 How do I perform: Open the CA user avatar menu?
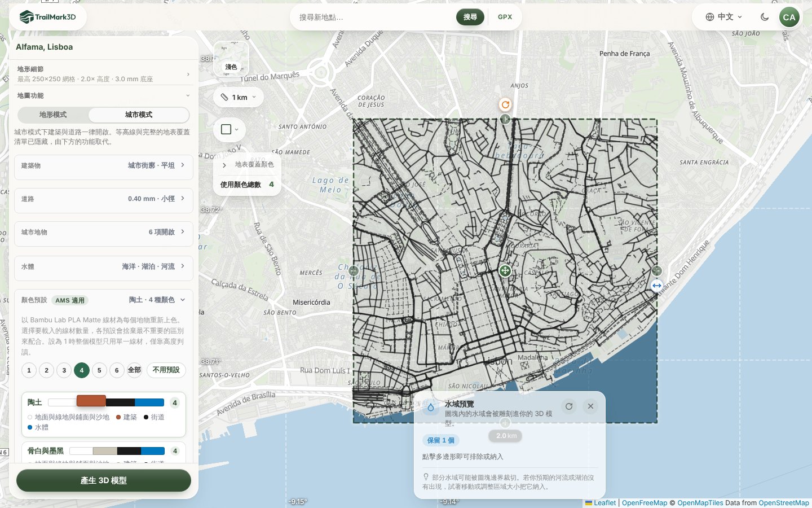789,17
